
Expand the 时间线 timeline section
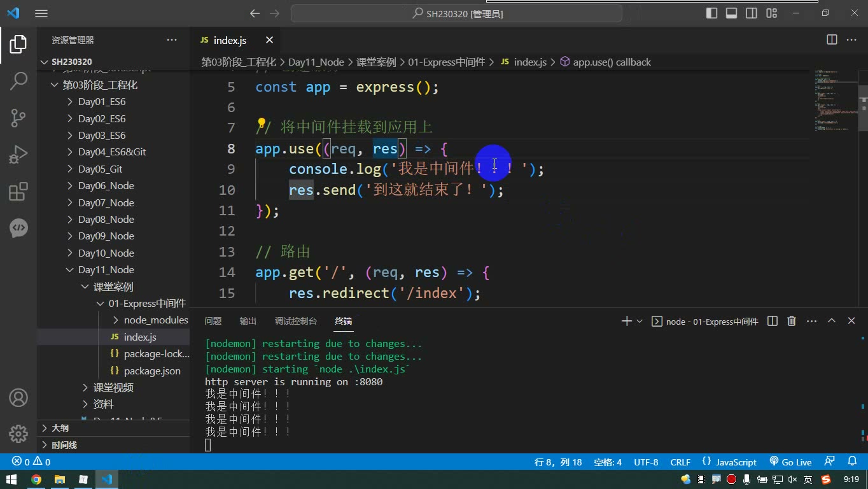(64, 445)
